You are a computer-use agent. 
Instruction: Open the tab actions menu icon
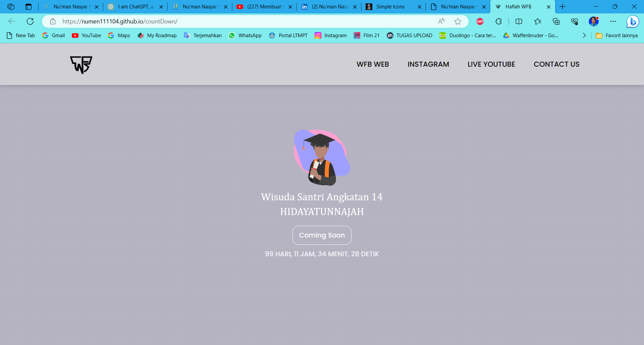coord(29,7)
